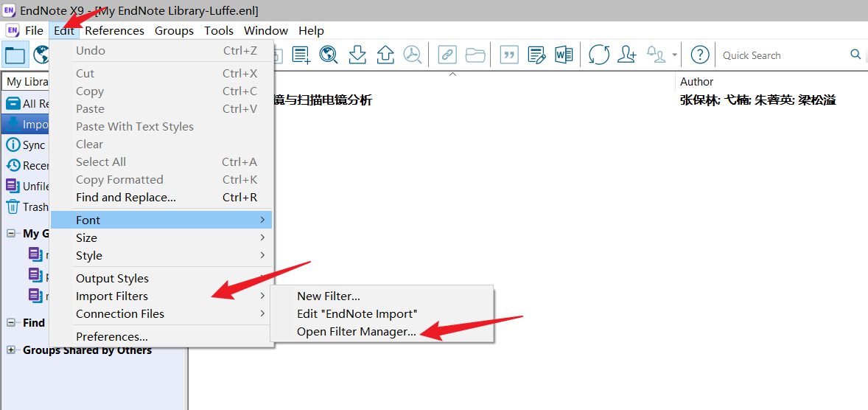Open the Size submenu
Viewport: 868px width, 410px height.
click(161, 237)
